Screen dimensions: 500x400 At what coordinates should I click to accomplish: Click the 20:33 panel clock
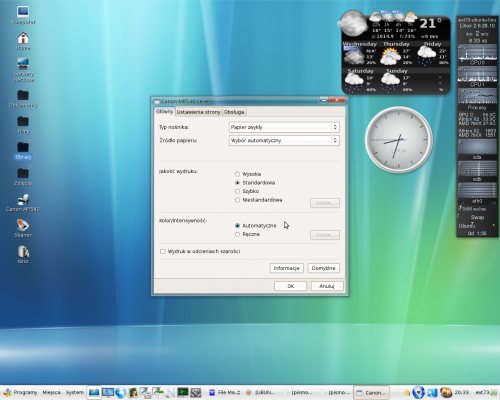[x=462, y=392]
